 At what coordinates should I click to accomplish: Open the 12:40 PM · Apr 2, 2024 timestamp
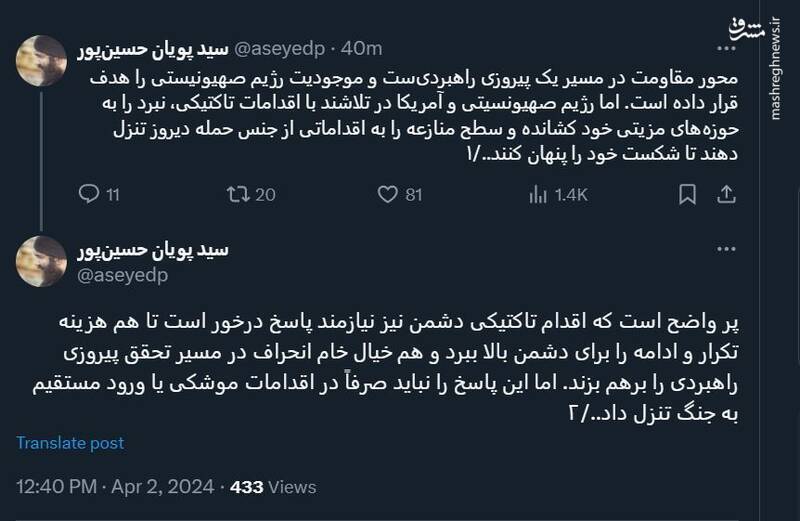pyautogui.click(x=115, y=487)
